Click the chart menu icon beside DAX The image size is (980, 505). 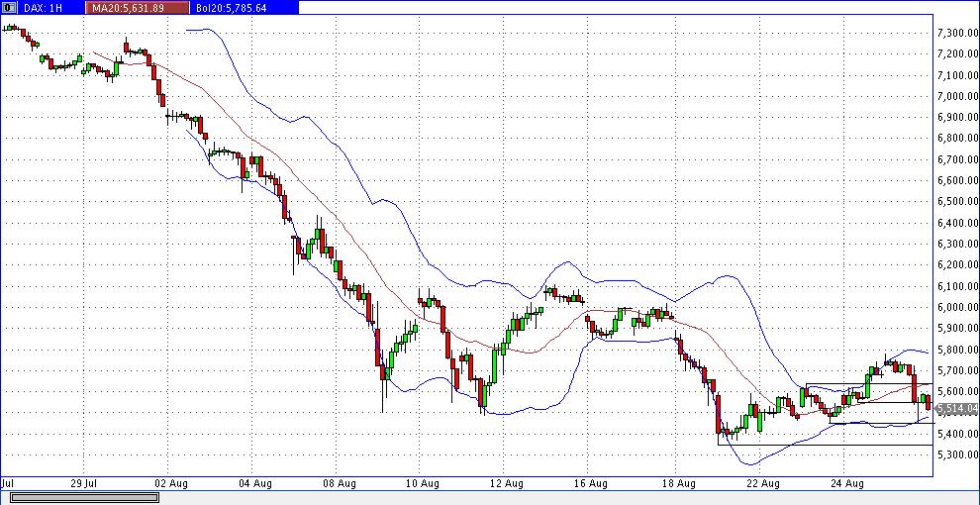point(11,8)
